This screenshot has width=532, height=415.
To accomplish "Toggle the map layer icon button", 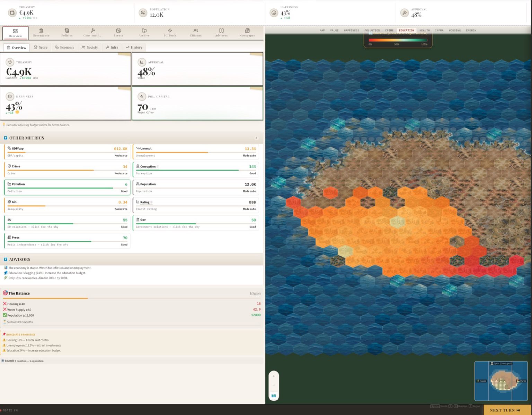I will pyautogui.click(x=274, y=396).
